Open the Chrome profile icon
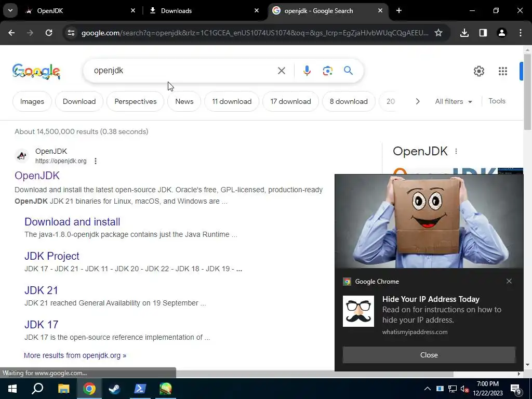Screen dimensions: 532x399 pyautogui.click(x=501, y=33)
